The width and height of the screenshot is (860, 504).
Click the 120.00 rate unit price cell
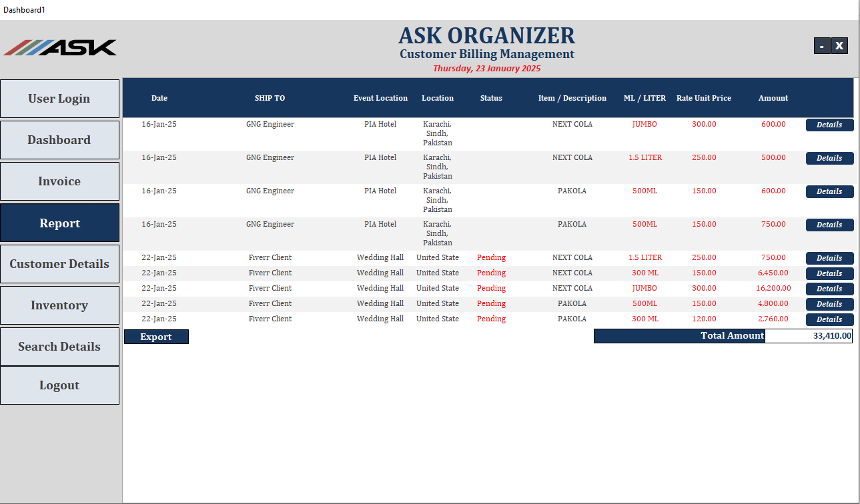pyautogui.click(x=704, y=319)
